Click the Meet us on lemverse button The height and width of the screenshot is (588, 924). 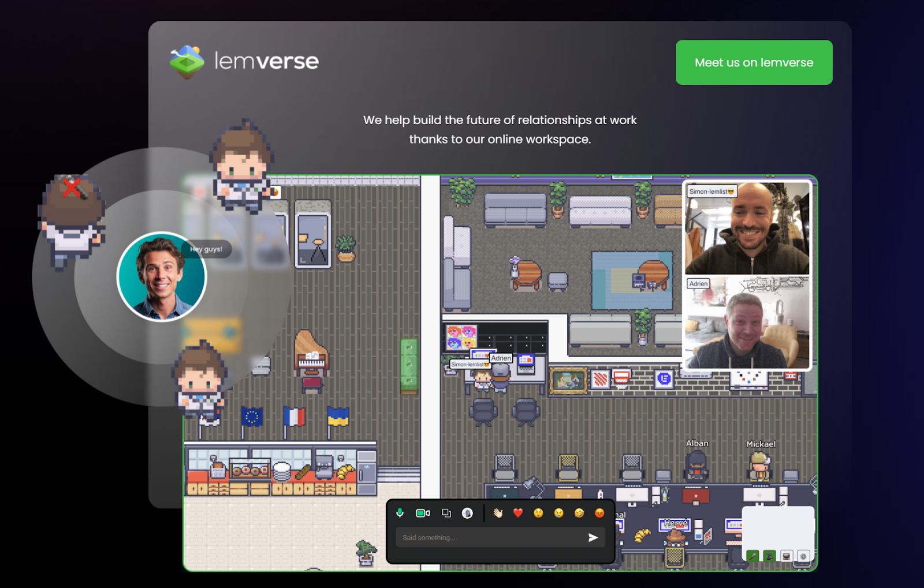[754, 62]
